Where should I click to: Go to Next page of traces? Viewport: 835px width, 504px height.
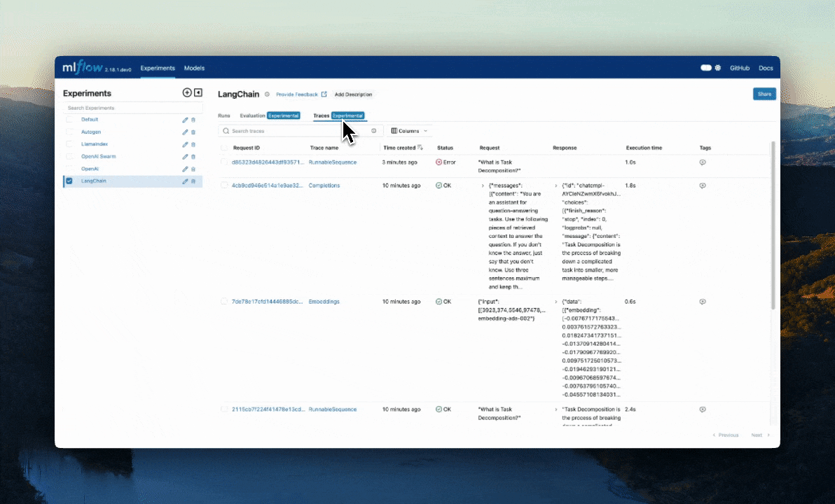click(x=760, y=435)
